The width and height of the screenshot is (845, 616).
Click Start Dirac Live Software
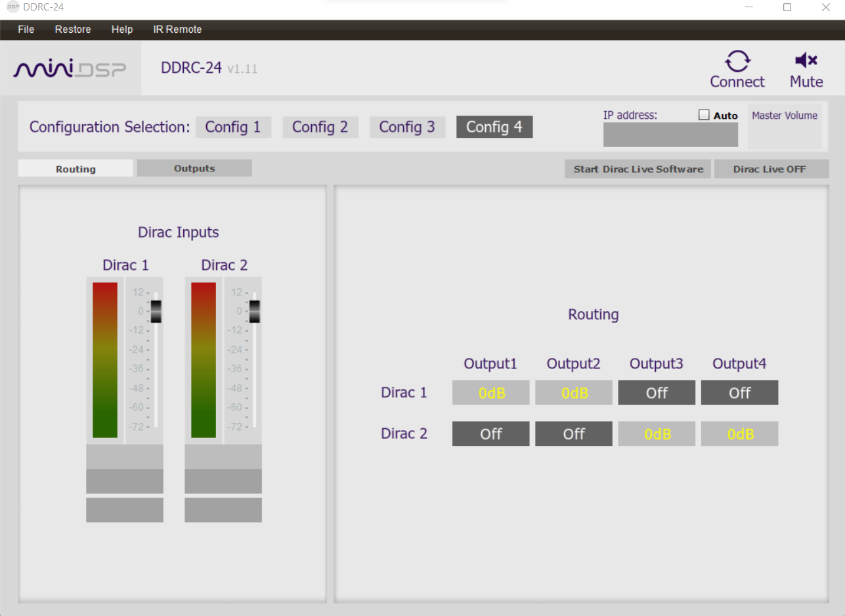(638, 169)
